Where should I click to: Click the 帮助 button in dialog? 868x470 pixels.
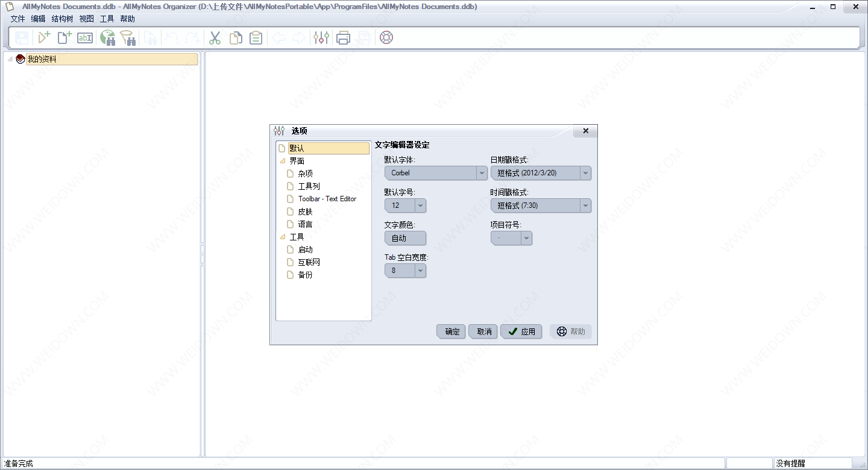[570, 331]
